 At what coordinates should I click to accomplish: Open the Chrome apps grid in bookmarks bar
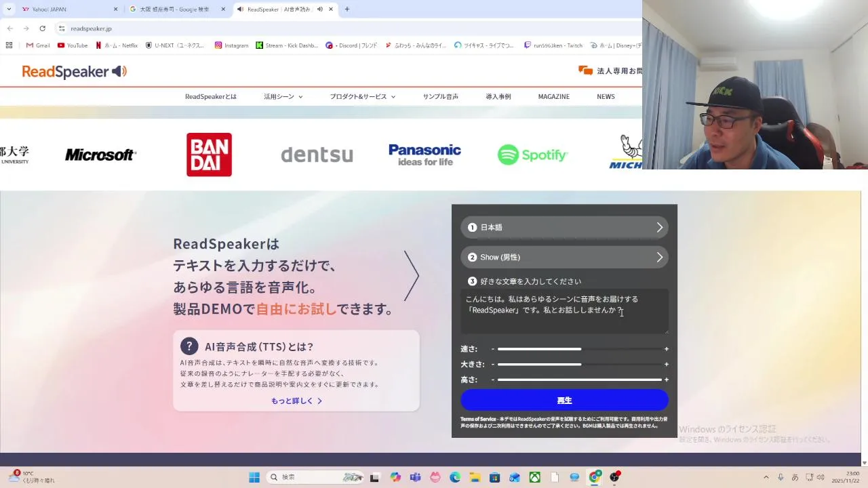9,45
